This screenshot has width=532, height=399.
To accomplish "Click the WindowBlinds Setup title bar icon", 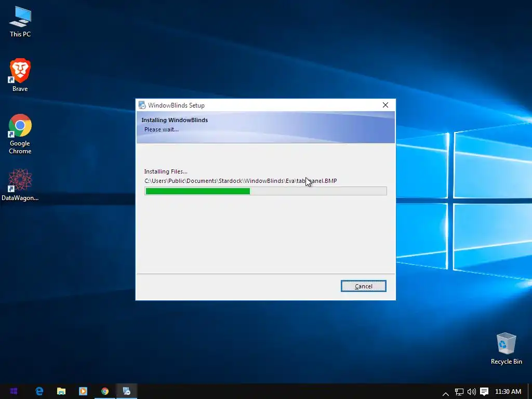I will coord(142,105).
